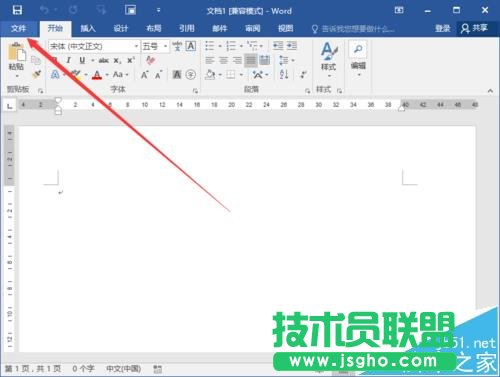Switch to the 审阅 Review tab

point(253,28)
